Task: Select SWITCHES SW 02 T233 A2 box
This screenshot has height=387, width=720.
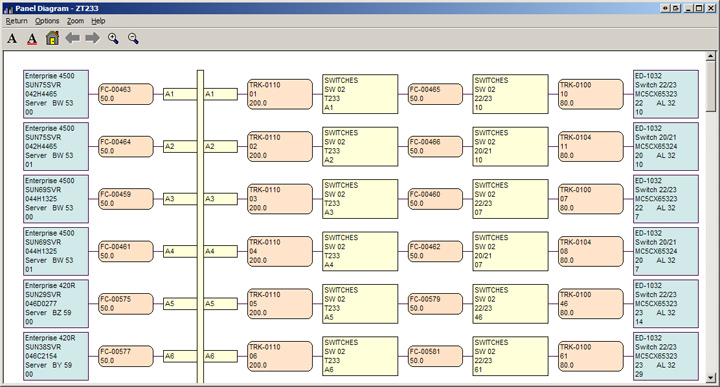Action: tap(360, 146)
